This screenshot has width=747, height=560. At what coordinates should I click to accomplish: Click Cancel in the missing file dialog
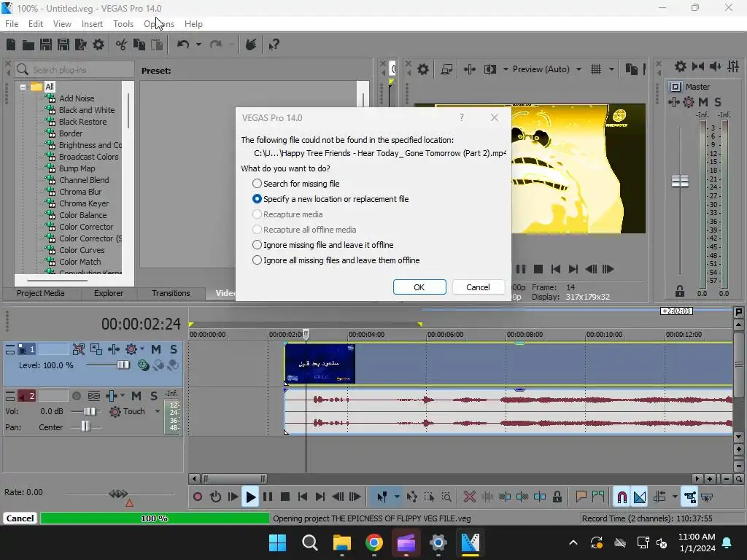(x=478, y=287)
